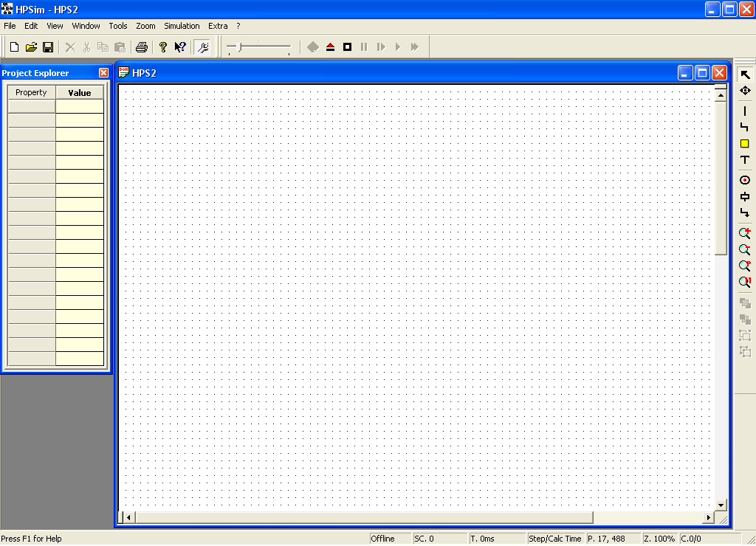
Task: Click the paste clipboard icon
Action: (x=120, y=46)
